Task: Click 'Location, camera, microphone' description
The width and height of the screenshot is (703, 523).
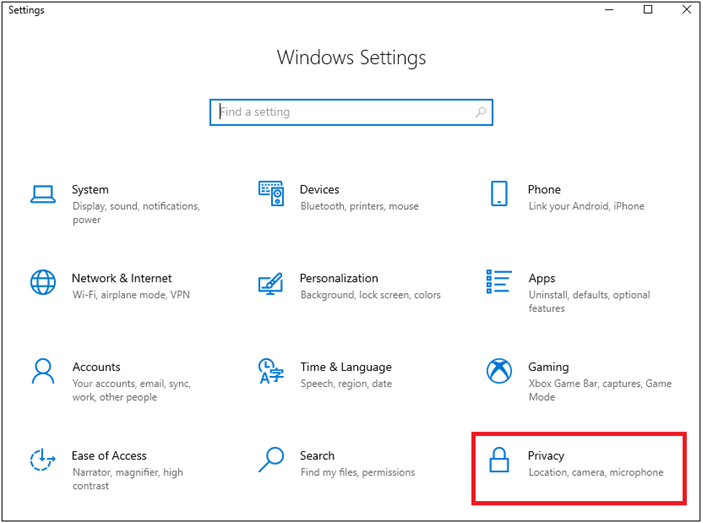Action: (x=595, y=472)
